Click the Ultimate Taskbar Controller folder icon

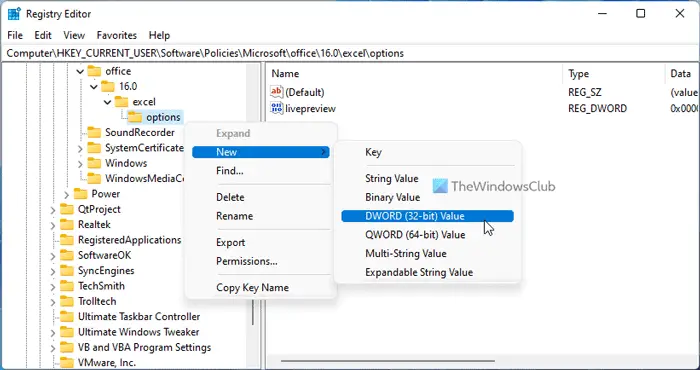click(x=67, y=316)
